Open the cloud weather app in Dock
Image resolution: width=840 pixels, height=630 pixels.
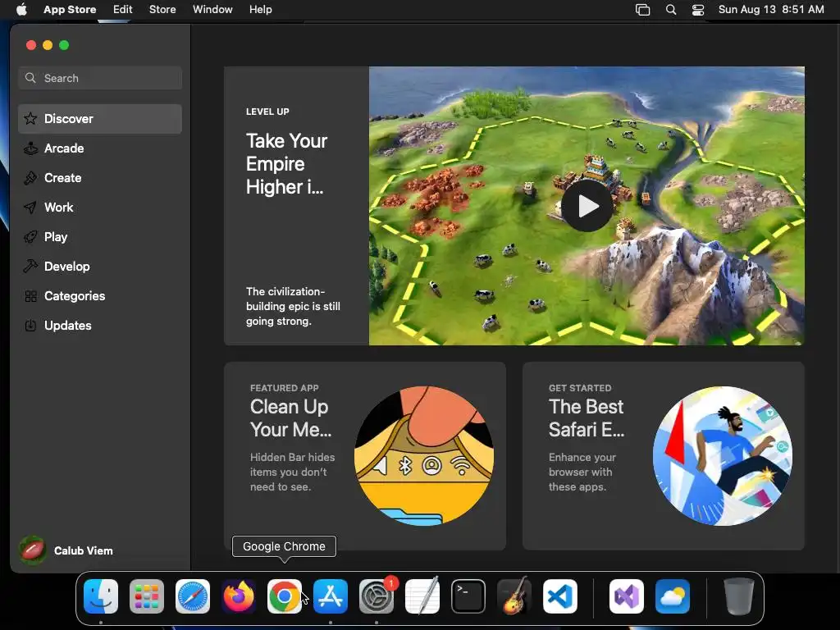point(673,596)
